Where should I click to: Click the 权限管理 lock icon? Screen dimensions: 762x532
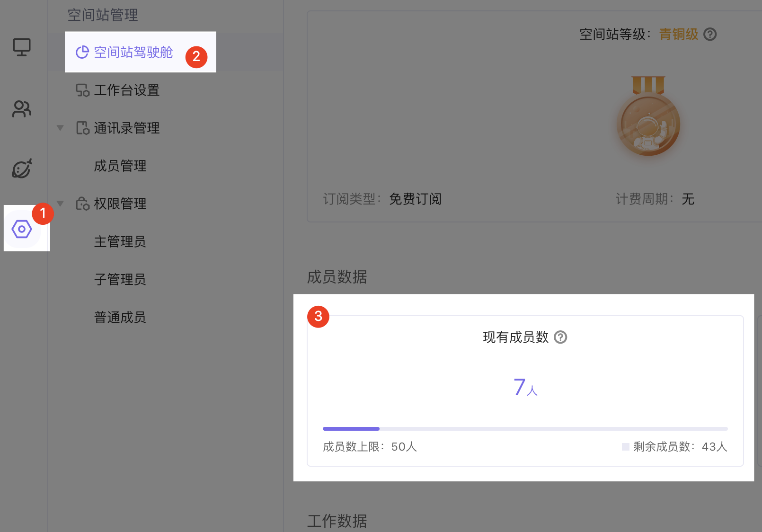[82, 204]
